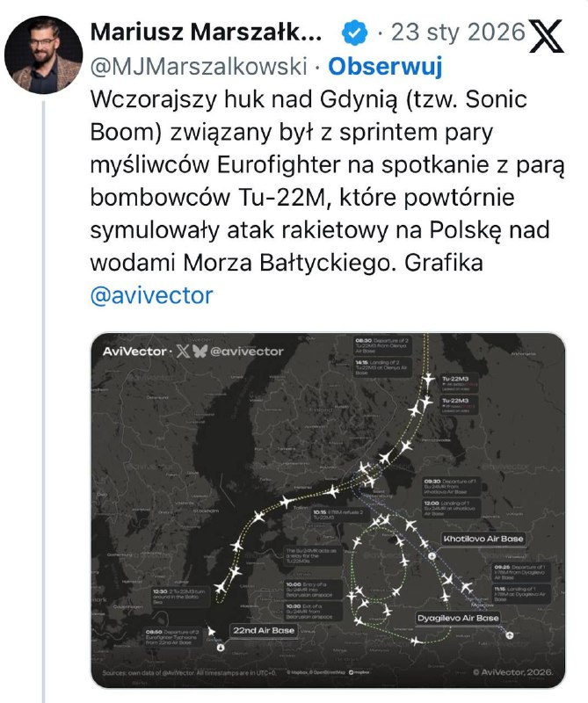This screenshot has height=703, width=588.
Task: Click the Dyagilevo Air Base label on map
Action: pyautogui.click(x=457, y=619)
